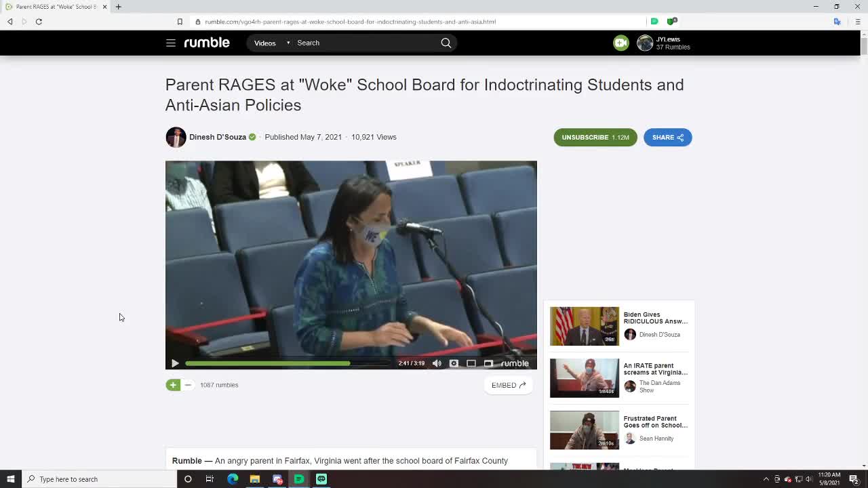Image resolution: width=868 pixels, height=488 pixels.
Task: Go to the Rumble home logo
Action: click(x=207, y=42)
